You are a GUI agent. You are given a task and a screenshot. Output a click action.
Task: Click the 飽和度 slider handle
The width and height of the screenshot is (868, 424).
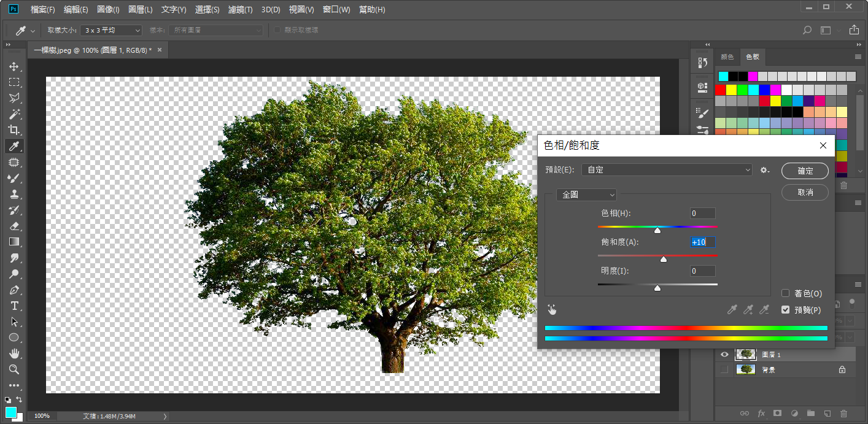[x=663, y=260]
